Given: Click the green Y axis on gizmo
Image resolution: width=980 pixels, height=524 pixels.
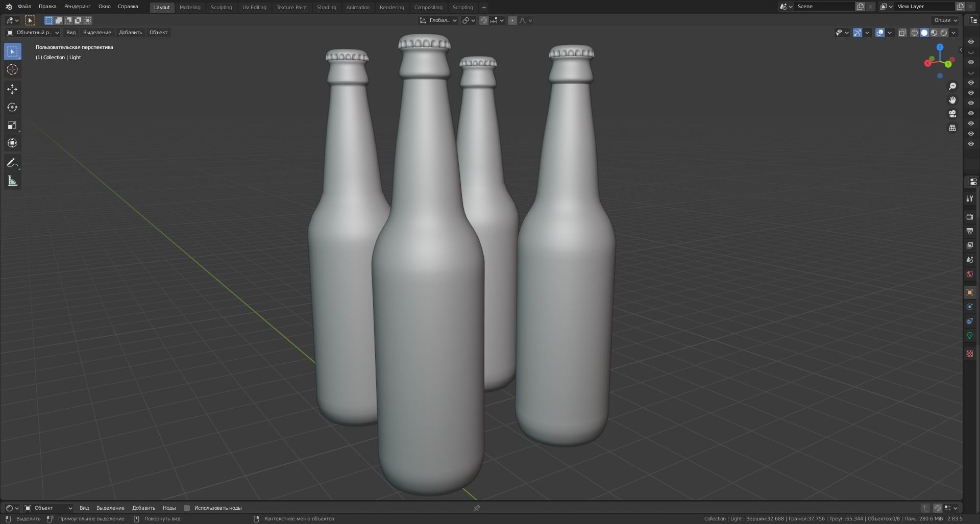Looking at the screenshot, I should pos(948,64).
